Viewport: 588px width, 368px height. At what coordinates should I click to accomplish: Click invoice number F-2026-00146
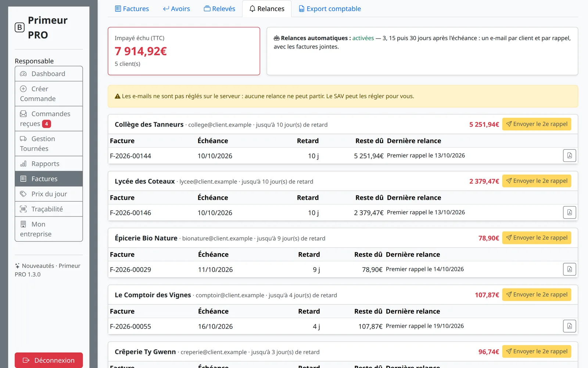click(130, 213)
